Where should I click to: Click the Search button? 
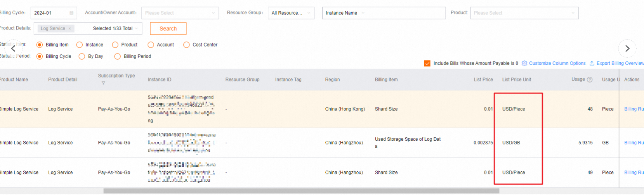pyautogui.click(x=168, y=29)
